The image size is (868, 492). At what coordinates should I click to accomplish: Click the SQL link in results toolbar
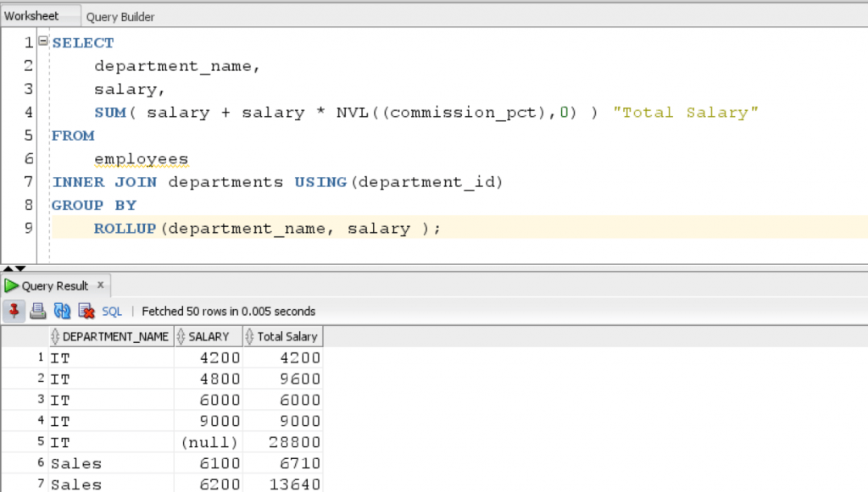click(112, 312)
